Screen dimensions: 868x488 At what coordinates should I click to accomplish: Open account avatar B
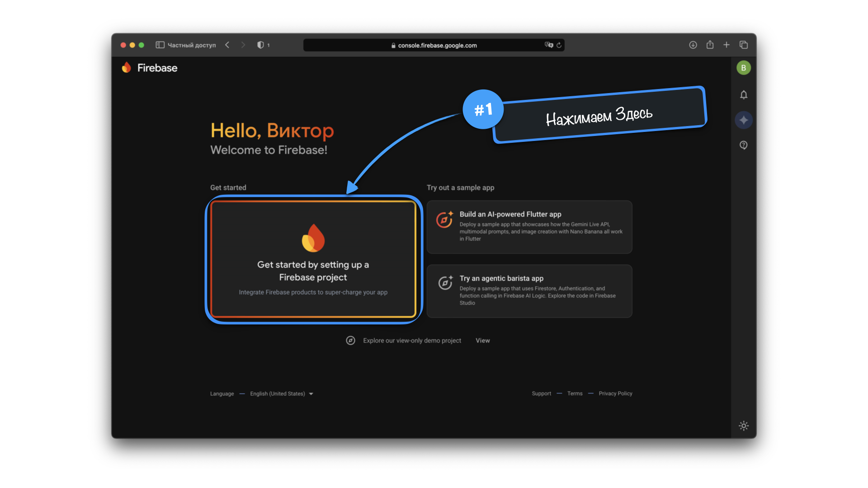pos(744,68)
